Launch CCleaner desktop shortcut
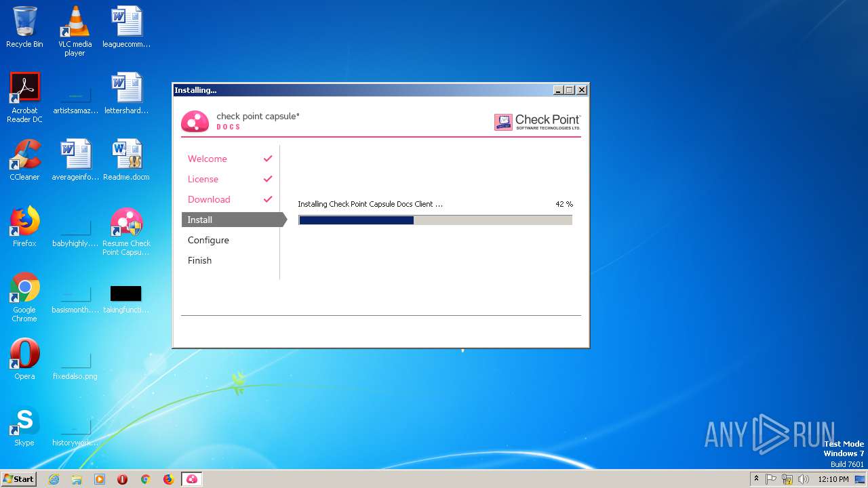 24,160
